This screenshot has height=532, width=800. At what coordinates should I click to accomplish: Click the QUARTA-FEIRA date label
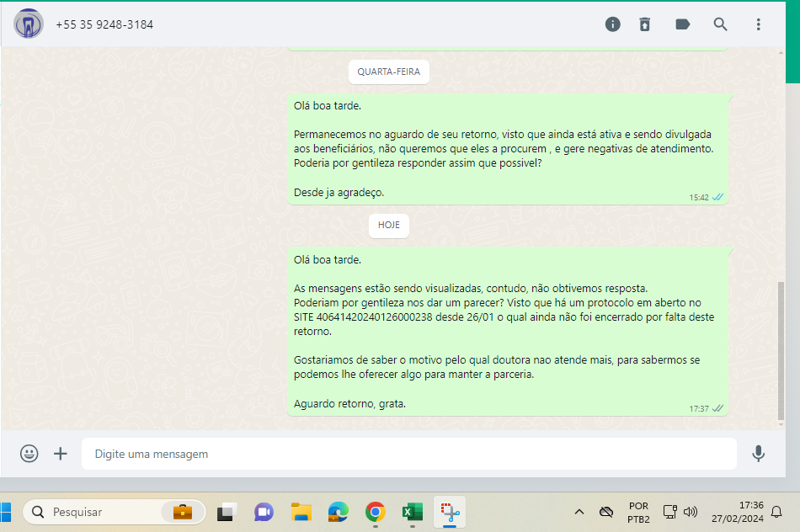click(389, 72)
